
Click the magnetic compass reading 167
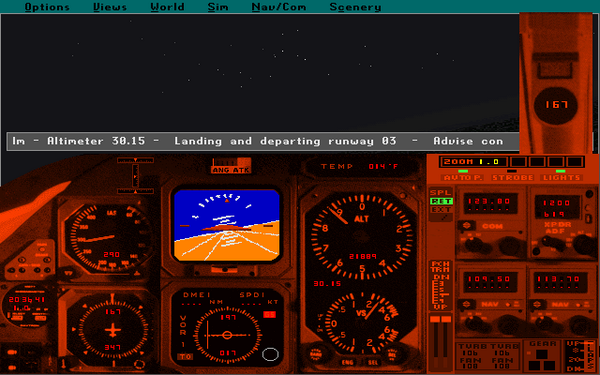(556, 104)
